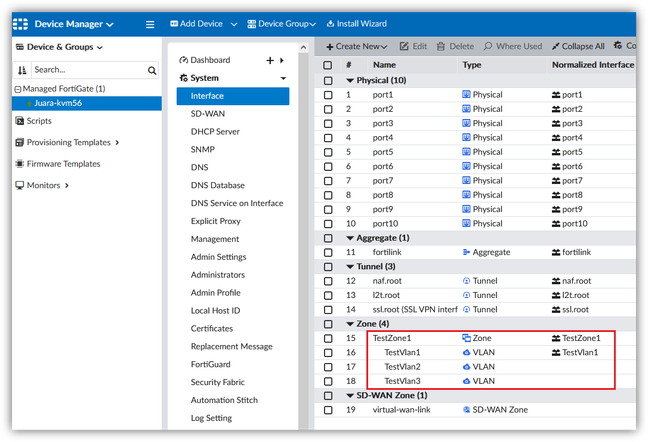Collapse the Physical (10) group
This screenshot has height=442, width=648.
[350, 80]
